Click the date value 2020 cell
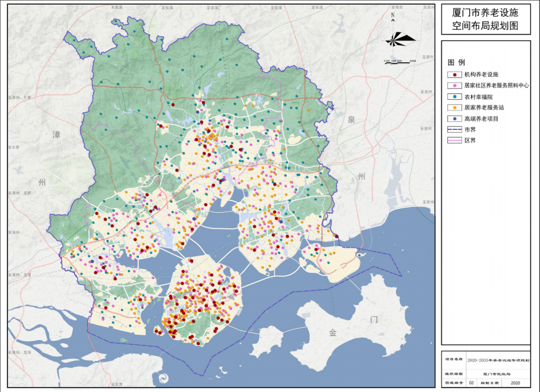This screenshot has width=540, height=392. (x=515, y=383)
